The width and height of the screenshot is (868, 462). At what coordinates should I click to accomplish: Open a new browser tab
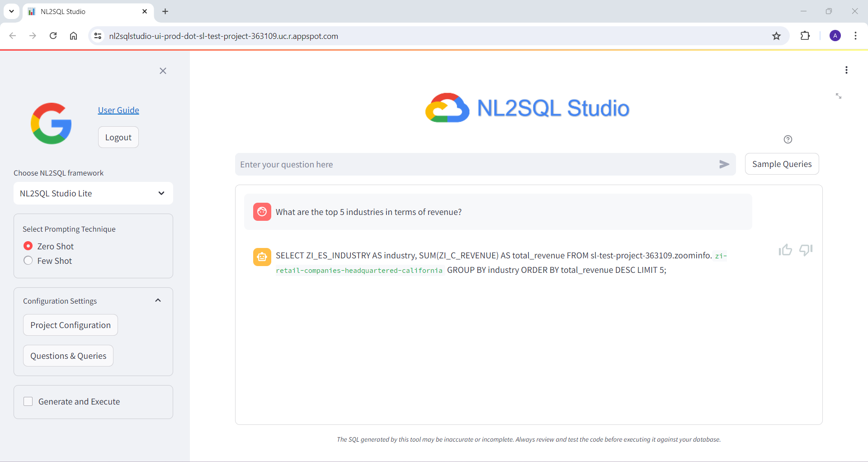point(165,11)
